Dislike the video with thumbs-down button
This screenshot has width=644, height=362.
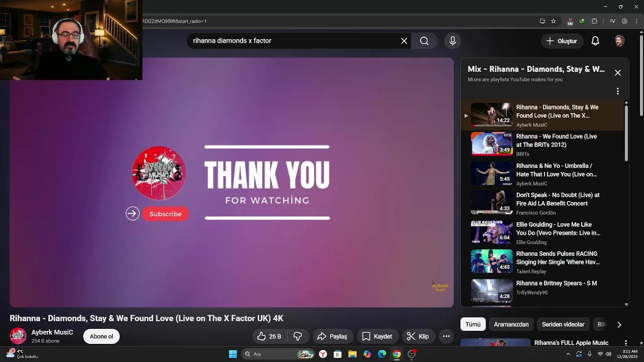point(298,336)
